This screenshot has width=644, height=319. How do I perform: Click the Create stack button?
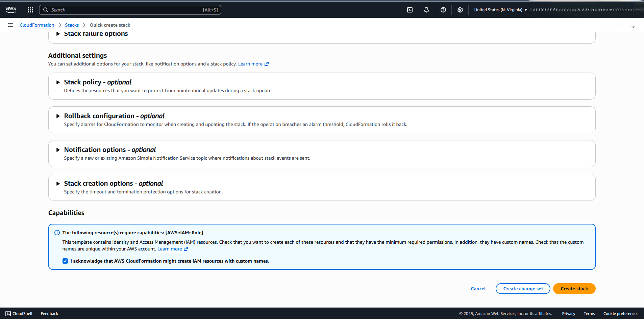coord(574,289)
